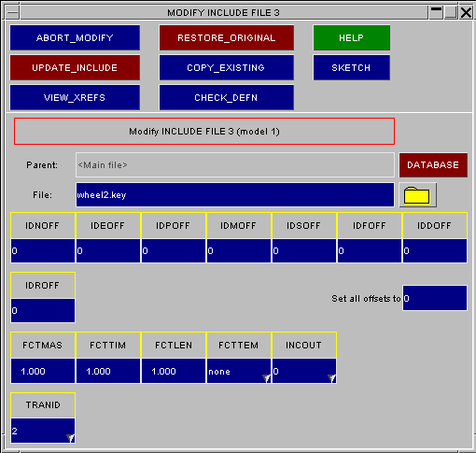Click the IDPOFF header label
476x453 pixels.
pos(174,226)
